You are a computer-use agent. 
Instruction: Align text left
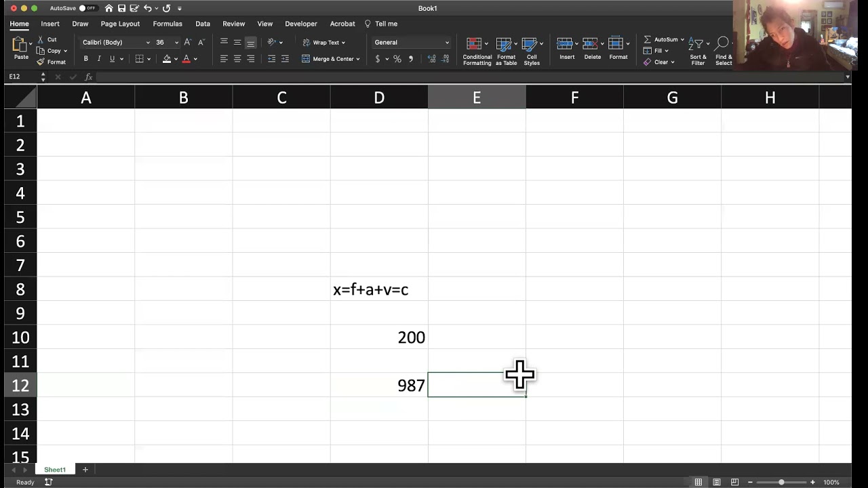pos(224,59)
